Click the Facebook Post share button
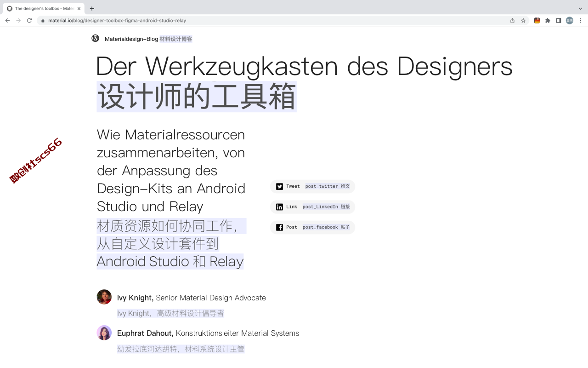 pyautogui.click(x=312, y=227)
